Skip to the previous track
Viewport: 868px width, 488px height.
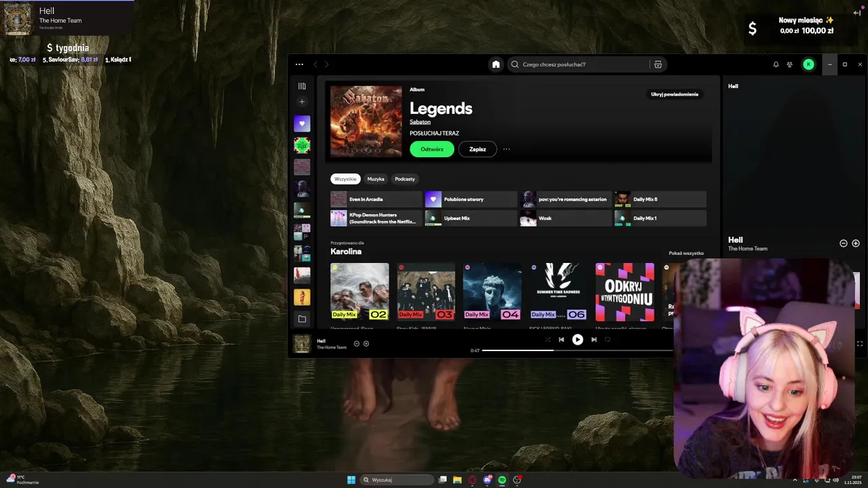click(561, 340)
